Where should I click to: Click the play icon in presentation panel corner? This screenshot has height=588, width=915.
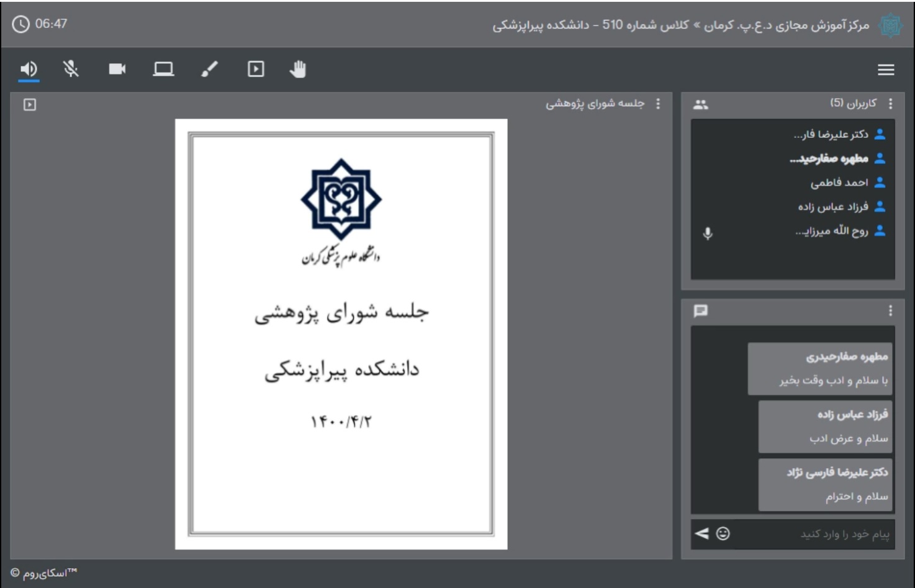point(30,105)
